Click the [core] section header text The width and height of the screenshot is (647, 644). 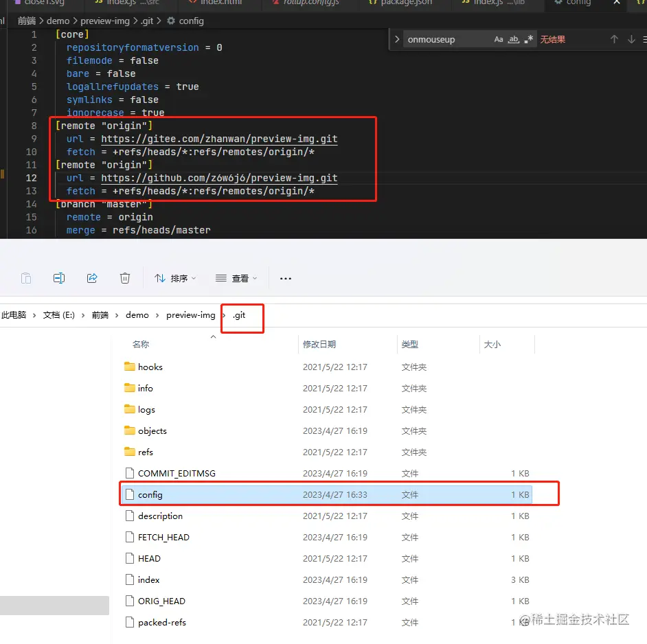72,34
